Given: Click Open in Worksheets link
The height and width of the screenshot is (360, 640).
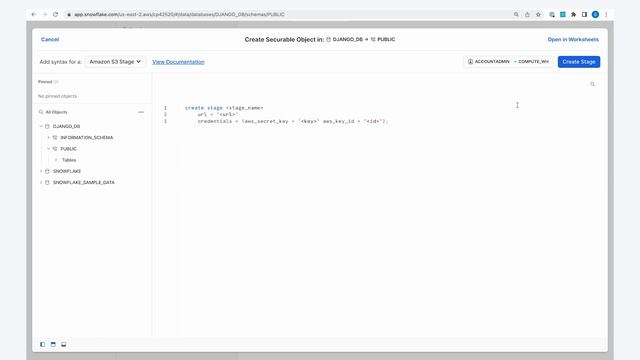Looking at the screenshot, I should (x=573, y=40).
